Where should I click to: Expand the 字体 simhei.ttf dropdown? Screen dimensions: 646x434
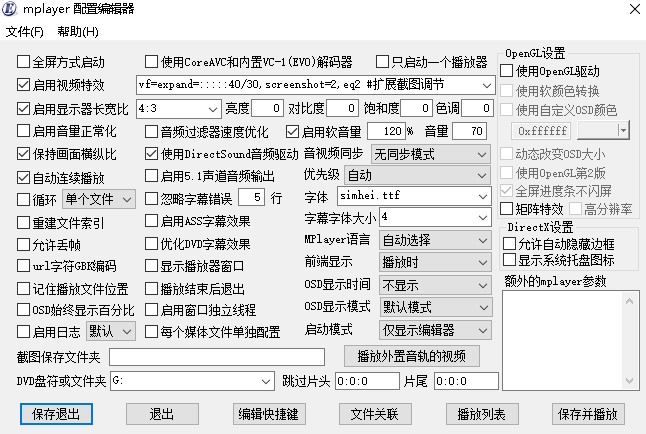click(483, 196)
